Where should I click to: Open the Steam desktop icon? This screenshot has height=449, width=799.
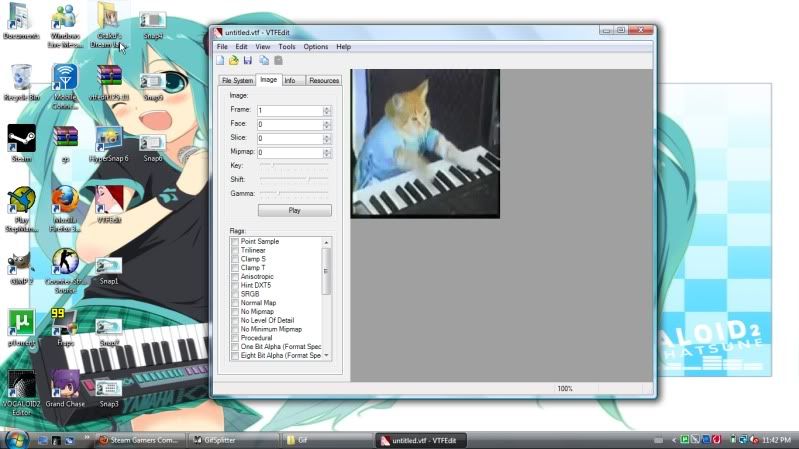(x=21, y=140)
